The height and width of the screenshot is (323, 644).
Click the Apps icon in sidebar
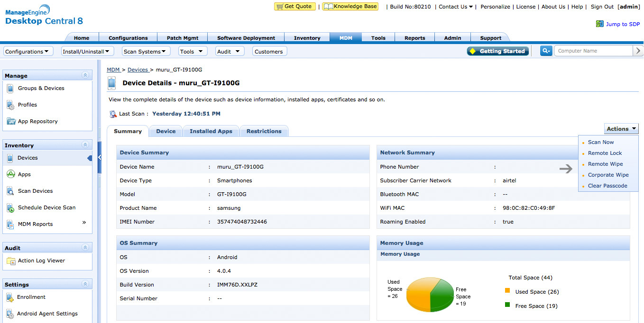coord(11,174)
